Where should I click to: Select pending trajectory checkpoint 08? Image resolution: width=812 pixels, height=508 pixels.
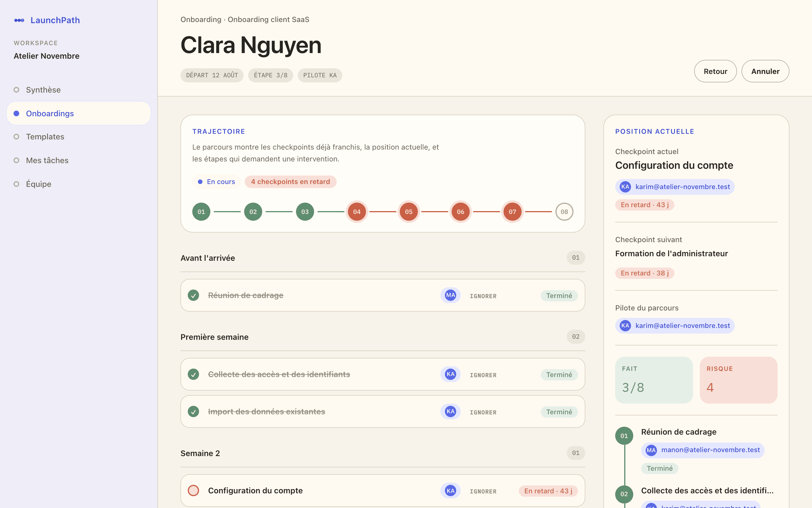(564, 212)
